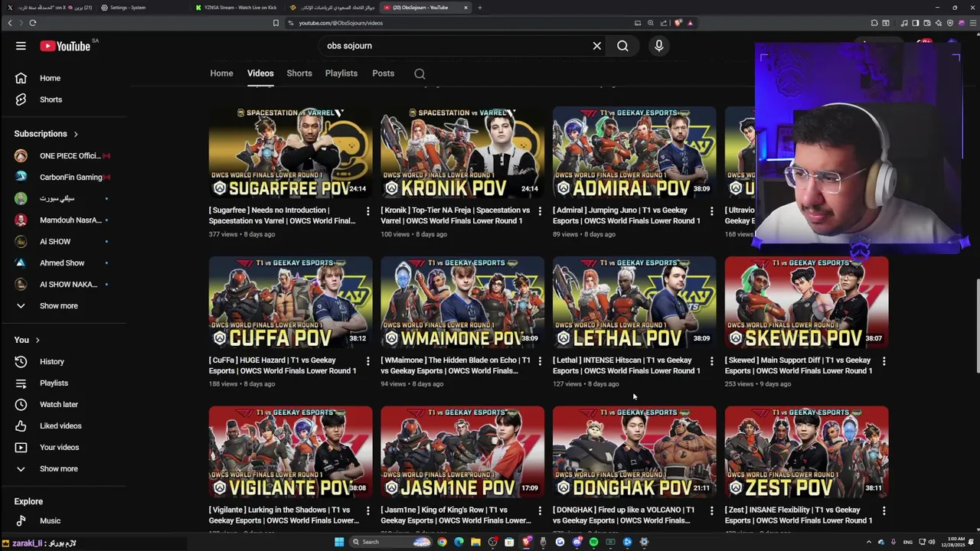This screenshot has width=980, height=551.
Task: Open Windows Start menu
Action: (339, 542)
